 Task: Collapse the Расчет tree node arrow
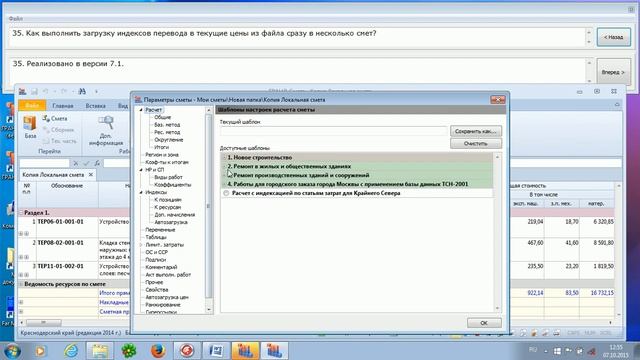coord(141,110)
